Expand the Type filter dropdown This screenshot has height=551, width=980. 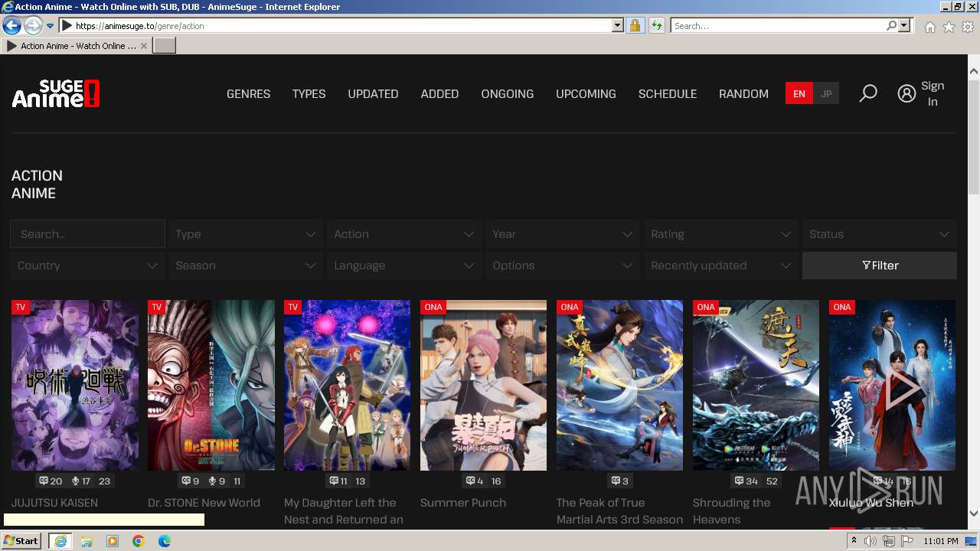(245, 234)
